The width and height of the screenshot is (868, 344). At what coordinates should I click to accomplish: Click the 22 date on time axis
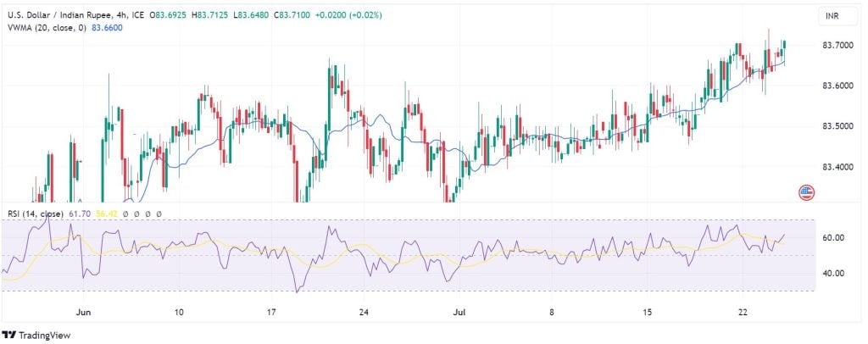[x=743, y=312]
